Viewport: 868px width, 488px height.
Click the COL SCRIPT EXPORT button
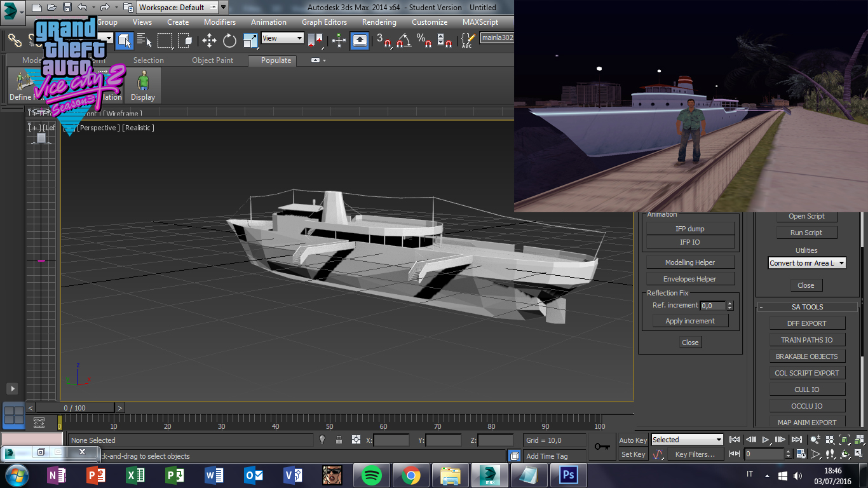coord(807,373)
